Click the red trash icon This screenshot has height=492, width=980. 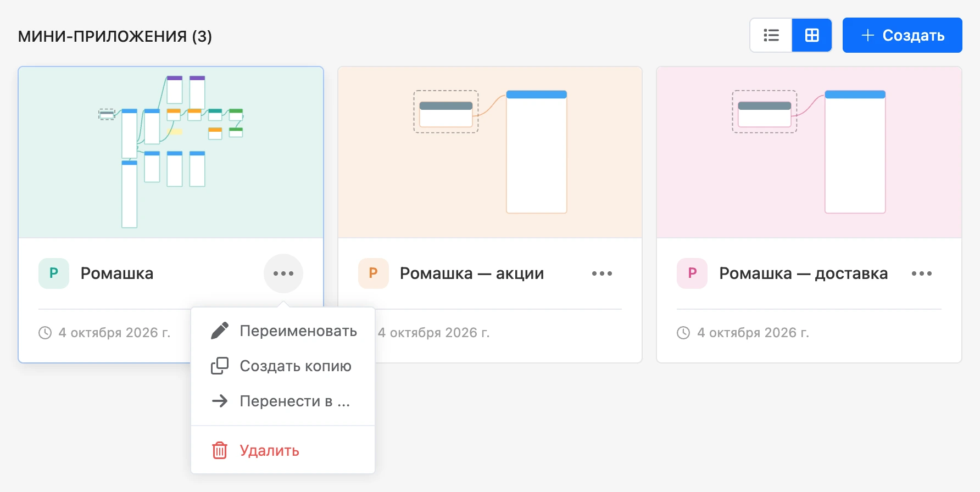coord(220,450)
